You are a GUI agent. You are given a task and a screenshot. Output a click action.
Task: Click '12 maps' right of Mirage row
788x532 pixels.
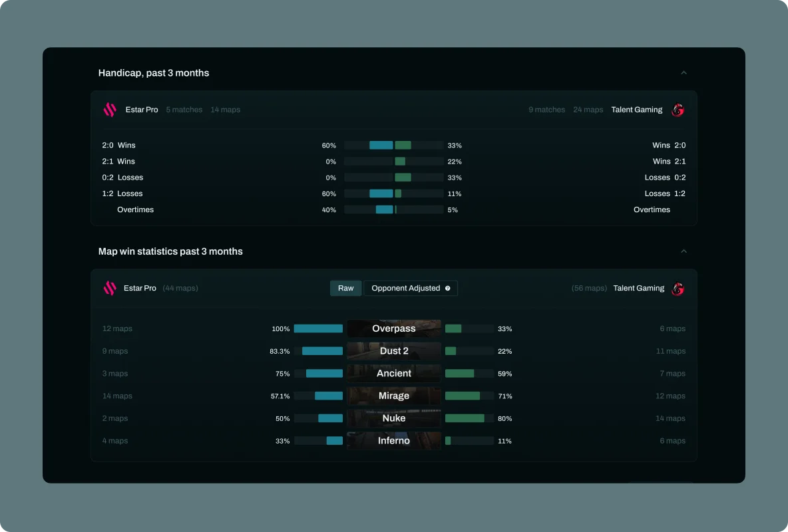click(670, 396)
